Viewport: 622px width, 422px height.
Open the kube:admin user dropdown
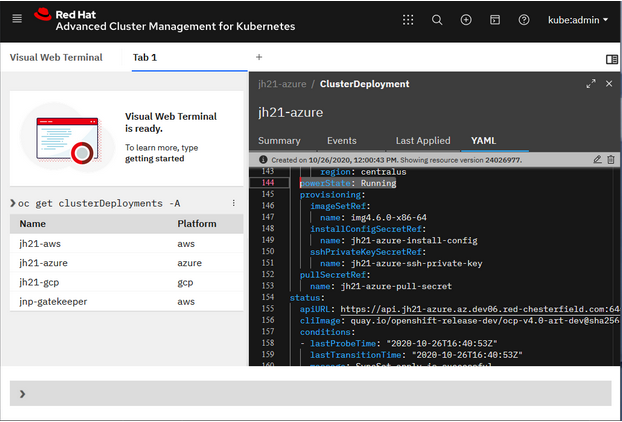point(578,19)
